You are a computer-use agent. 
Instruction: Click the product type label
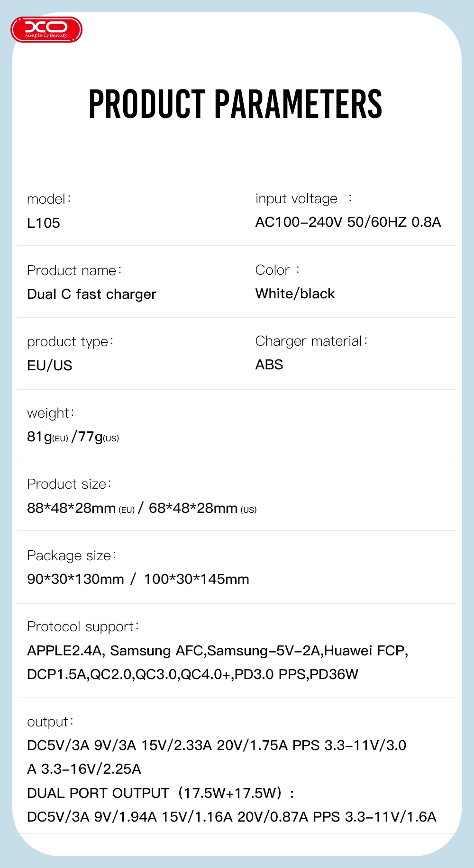pos(70,341)
